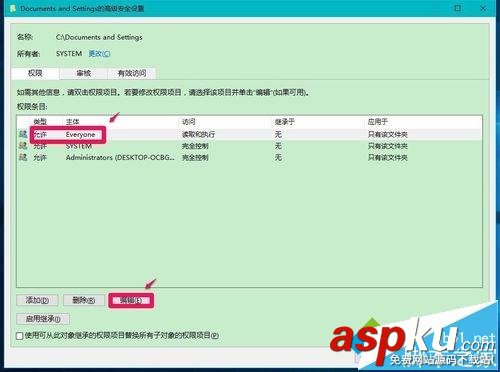500x372 pixels.
Task: Click 只有该文件夹 in the Everyone row
Action: point(388,134)
